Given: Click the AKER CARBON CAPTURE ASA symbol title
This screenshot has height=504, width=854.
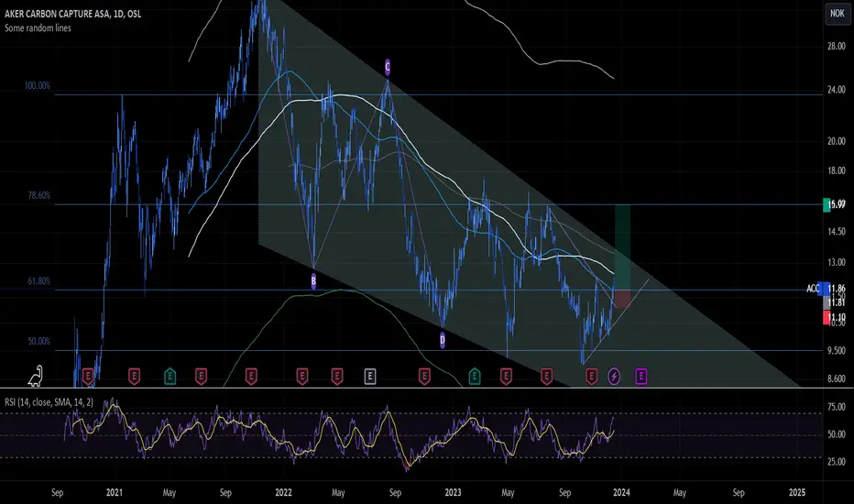Looking at the screenshot, I should click(72, 14).
